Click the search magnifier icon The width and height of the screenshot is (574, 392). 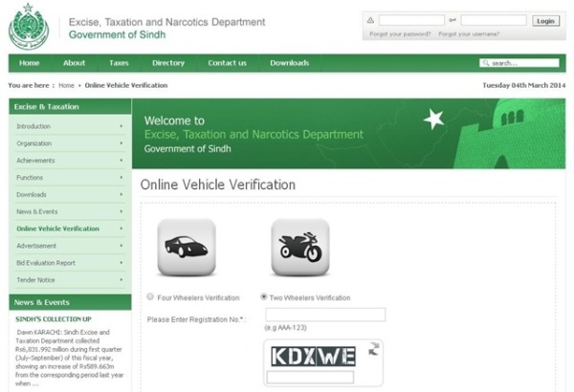pos(485,63)
